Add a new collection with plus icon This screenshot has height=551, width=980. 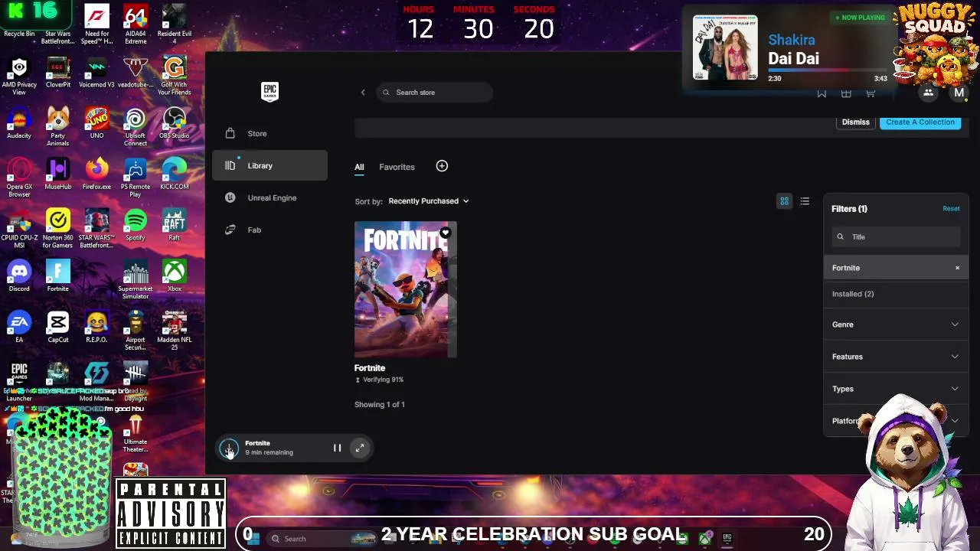click(x=442, y=166)
